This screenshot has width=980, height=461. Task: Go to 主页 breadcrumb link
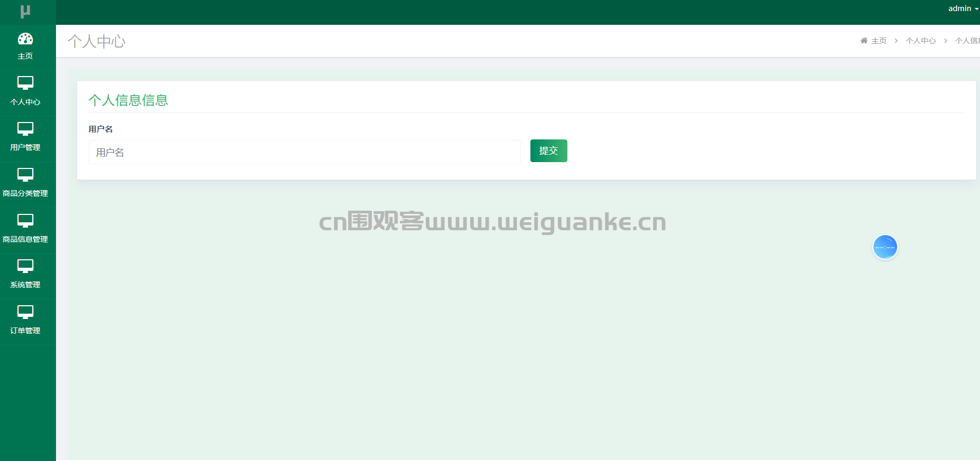point(879,41)
